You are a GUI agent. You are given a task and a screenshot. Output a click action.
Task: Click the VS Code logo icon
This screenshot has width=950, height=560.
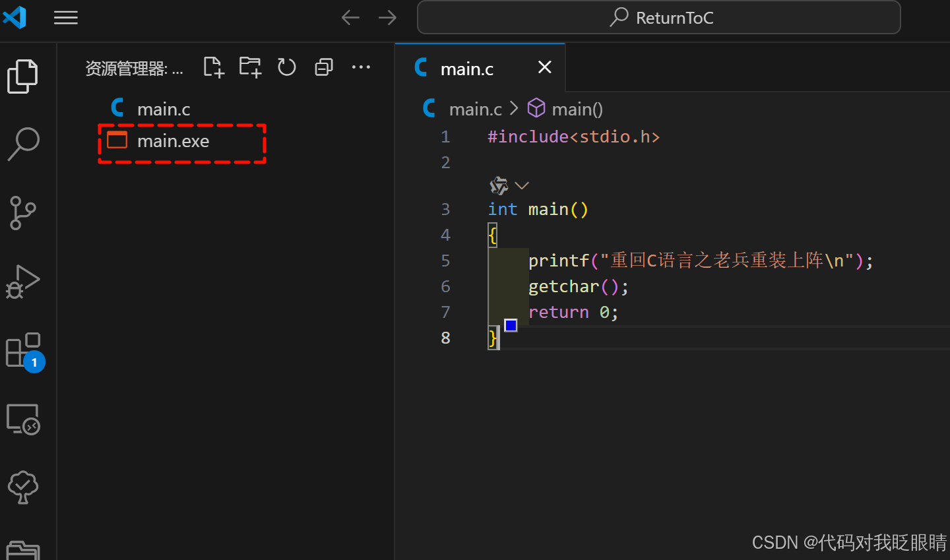[x=15, y=17]
